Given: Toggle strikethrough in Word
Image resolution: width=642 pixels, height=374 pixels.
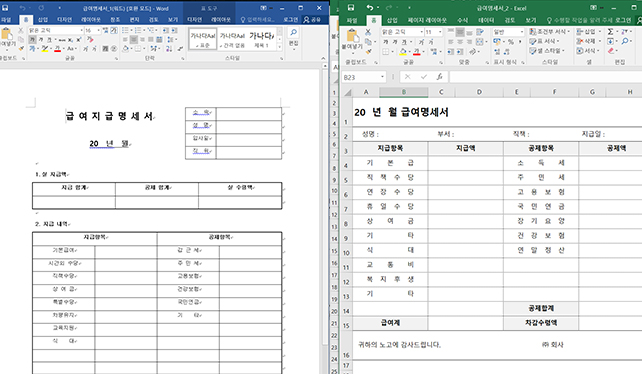Looking at the screenshot, I should pyautogui.click(x=61, y=40).
